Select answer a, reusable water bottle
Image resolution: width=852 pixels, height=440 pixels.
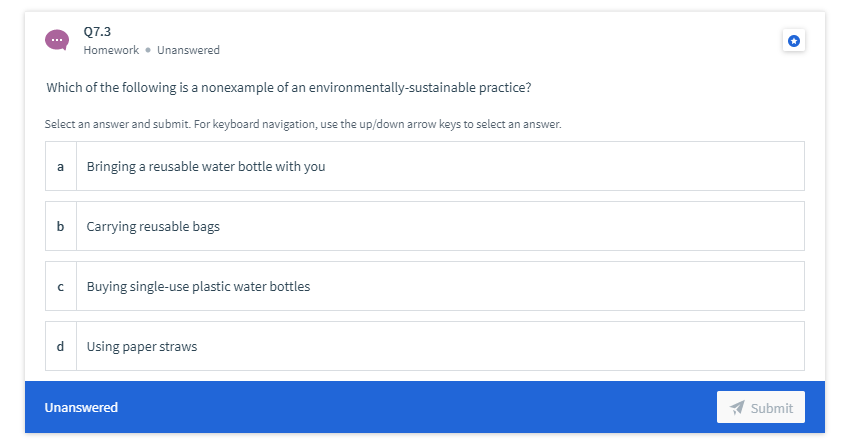pos(425,166)
